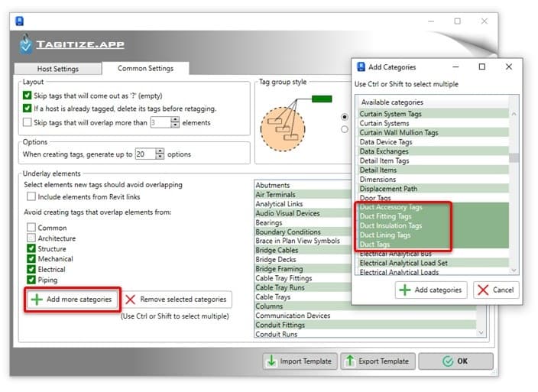Uncheck the Piping discipline checkbox
This screenshot has width=538, height=392.
tap(31, 280)
